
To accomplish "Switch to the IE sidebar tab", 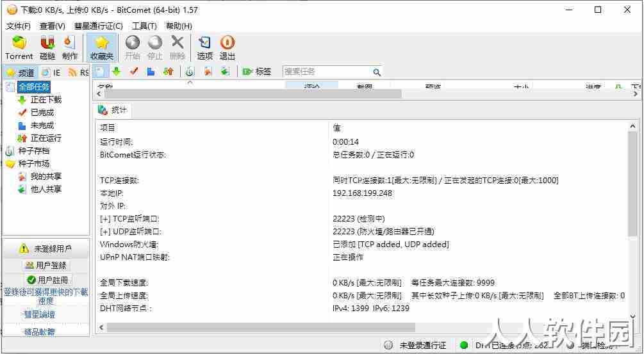I will coord(51,73).
